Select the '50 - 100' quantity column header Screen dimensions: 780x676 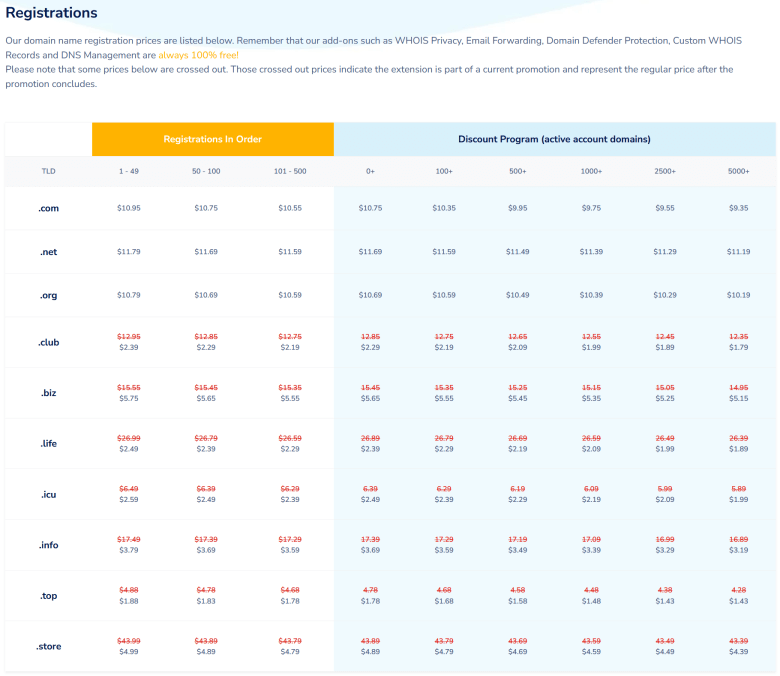pyautogui.click(x=206, y=171)
